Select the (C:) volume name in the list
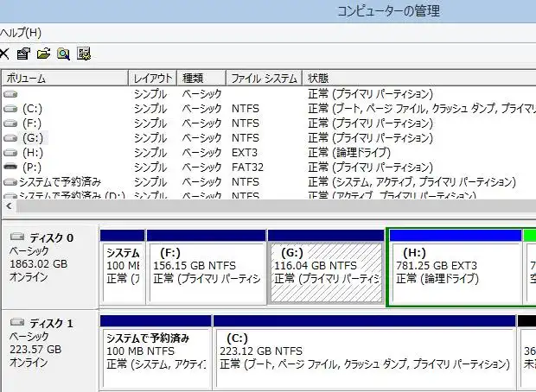 click(33, 109)
